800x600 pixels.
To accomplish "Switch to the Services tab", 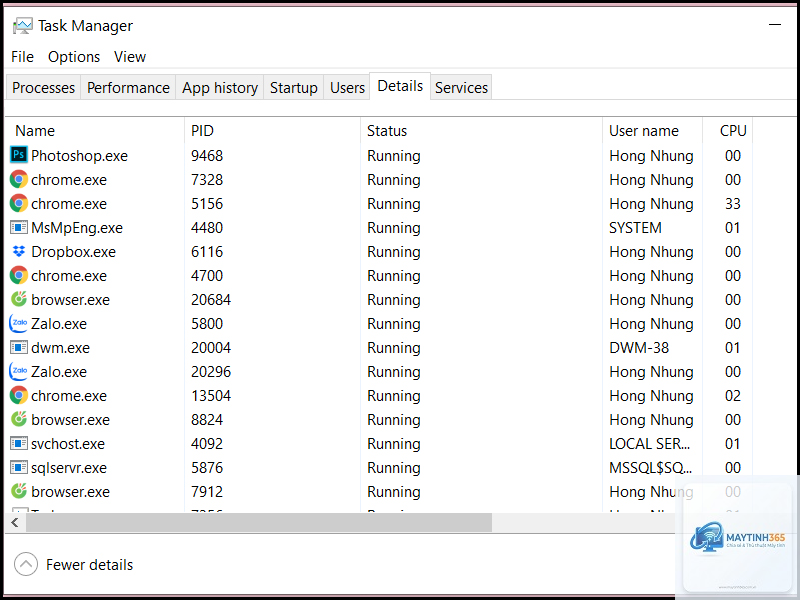I will 461,87.
